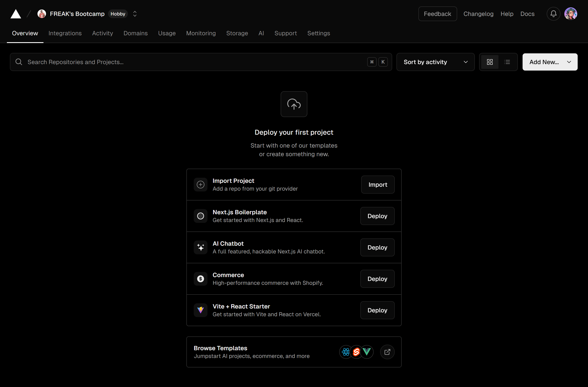Click the React logo in Browse Templates

(x=346, y=352)
